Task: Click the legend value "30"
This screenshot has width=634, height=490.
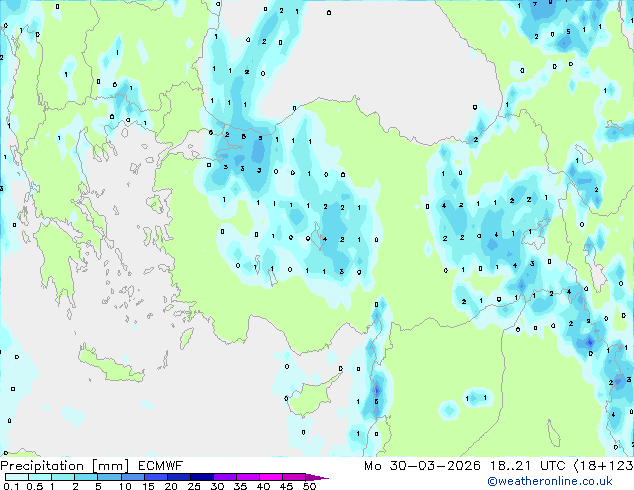Action: pyautogui.click(x=217, y=486)
